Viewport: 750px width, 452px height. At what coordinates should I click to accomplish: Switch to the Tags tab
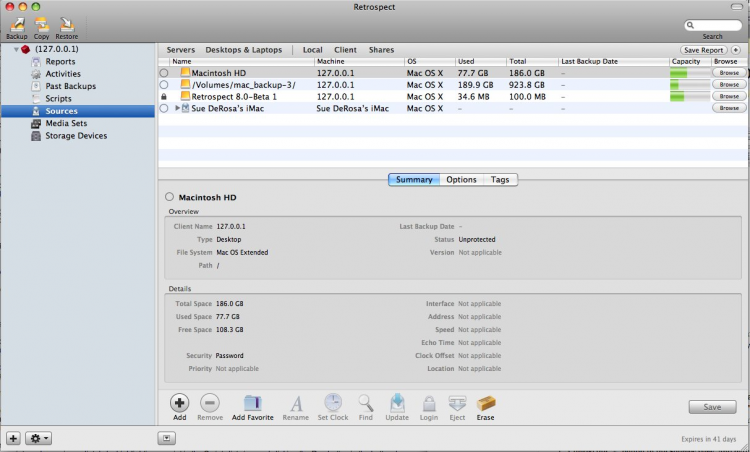pos(500,180)
